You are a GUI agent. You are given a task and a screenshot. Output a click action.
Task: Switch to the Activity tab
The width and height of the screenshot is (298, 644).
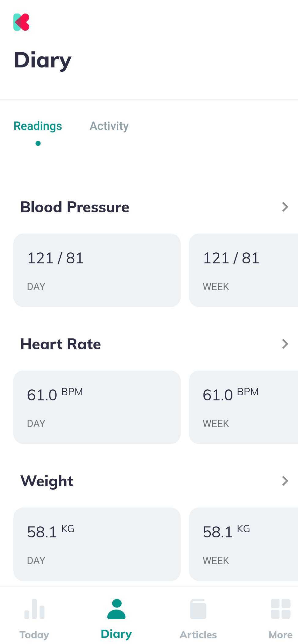pyautogui.click(x=109, y=126)
